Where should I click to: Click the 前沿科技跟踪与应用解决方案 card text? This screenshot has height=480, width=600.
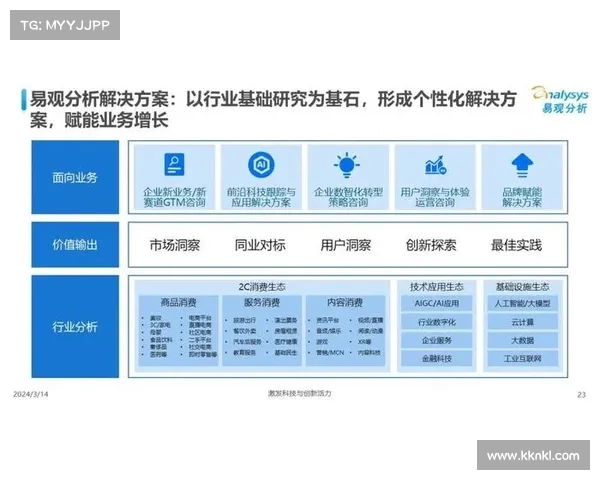(x=261, y=197)
